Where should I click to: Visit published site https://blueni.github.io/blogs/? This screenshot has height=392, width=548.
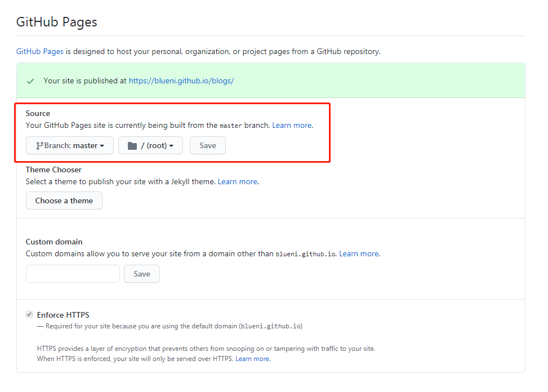pyautogui.click(x=181, y=81)
